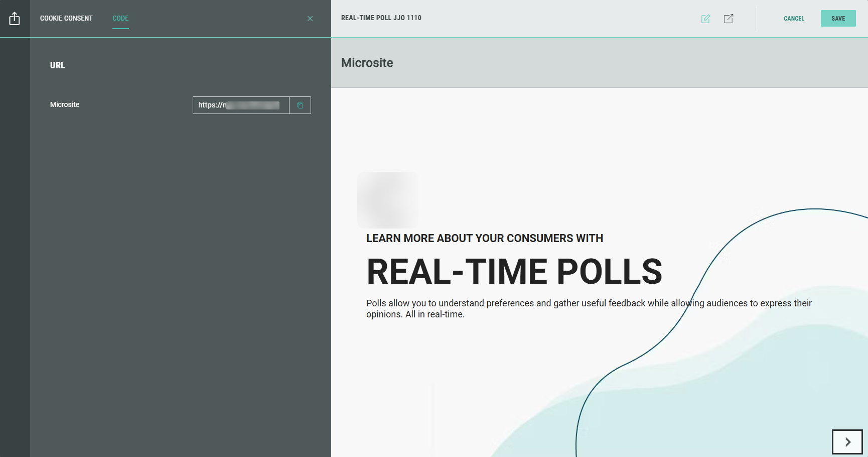Click the share icon in the left sidebar
The height and width of the screenshot is (457, 868).
click(15, 19)
